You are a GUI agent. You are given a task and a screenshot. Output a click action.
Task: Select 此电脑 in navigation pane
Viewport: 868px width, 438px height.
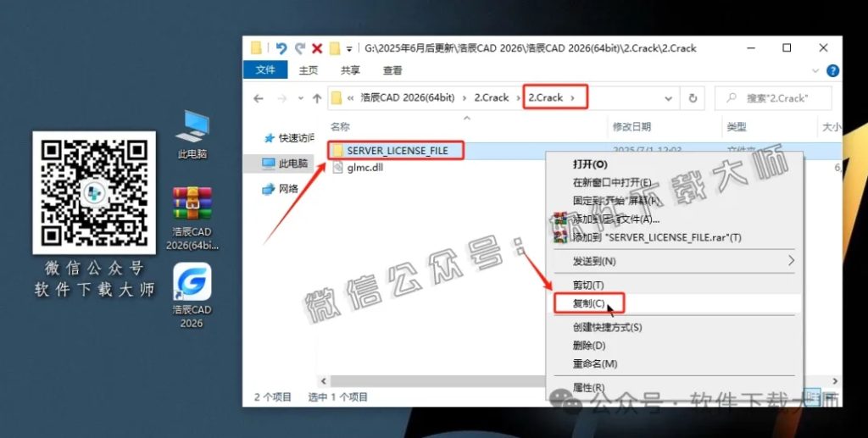tap(286, 164)
